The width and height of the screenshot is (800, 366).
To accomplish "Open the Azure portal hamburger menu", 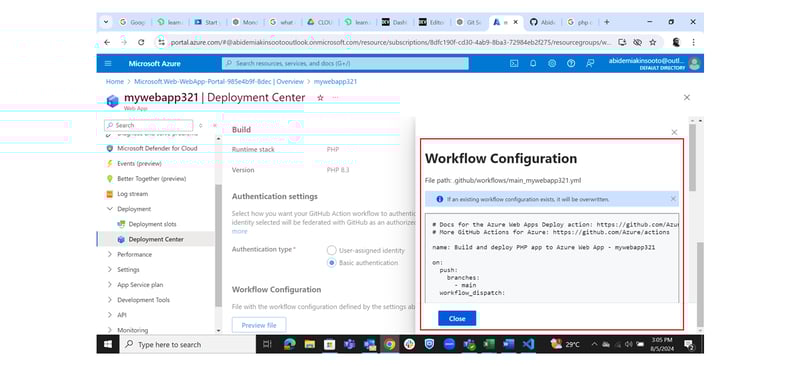I will [108, 64].
